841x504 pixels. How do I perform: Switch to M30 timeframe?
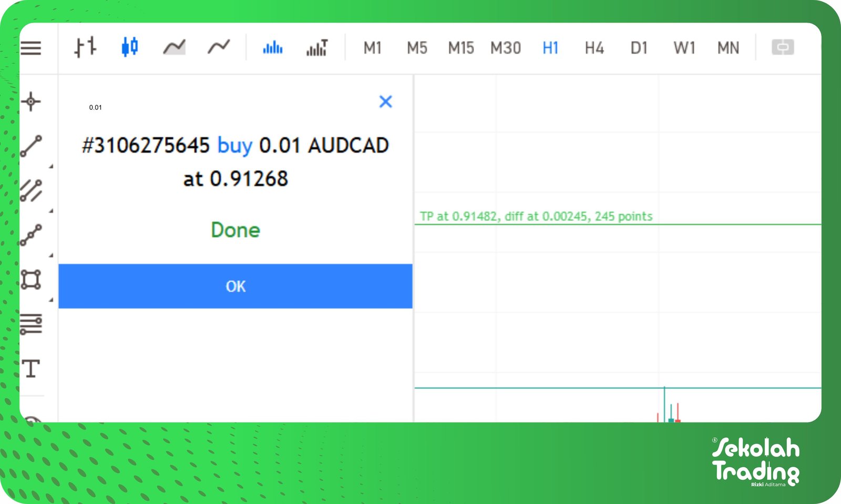505,48
